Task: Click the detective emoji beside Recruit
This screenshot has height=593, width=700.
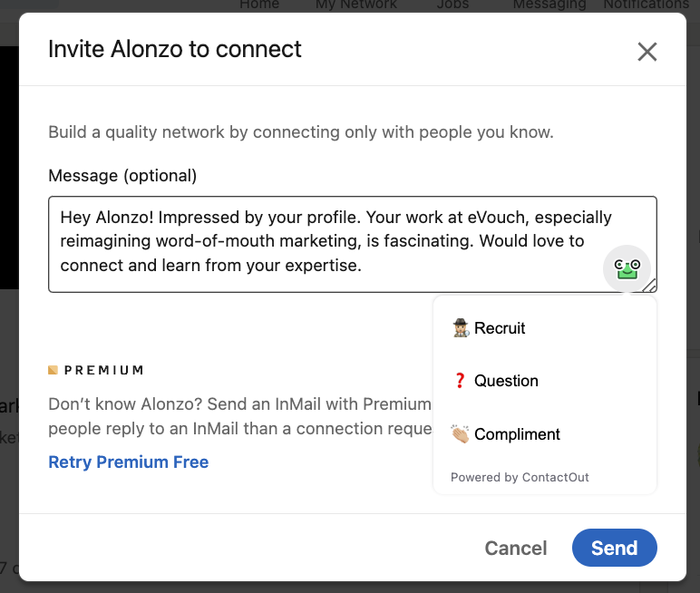Action: point(461,328)
